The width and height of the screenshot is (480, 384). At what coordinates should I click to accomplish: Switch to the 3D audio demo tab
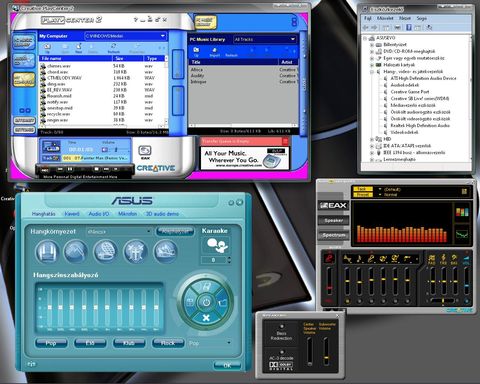point(162,214)
